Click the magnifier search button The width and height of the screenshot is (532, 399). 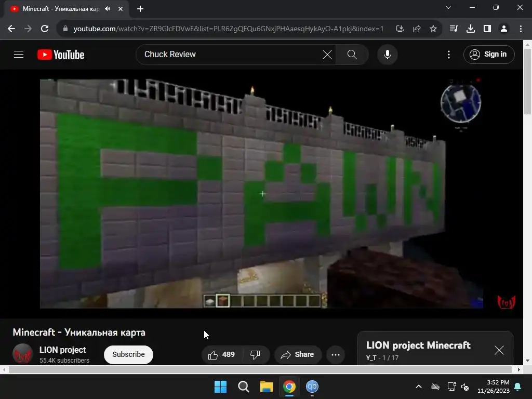[352, 54]
